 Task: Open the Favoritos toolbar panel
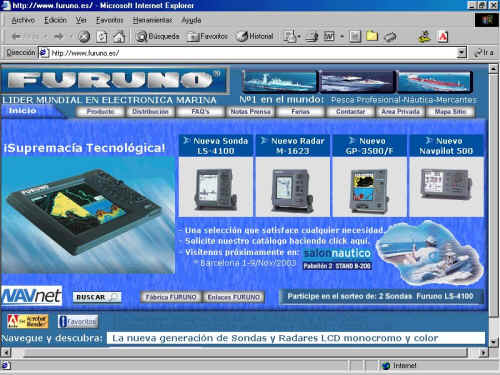[208, 36]
